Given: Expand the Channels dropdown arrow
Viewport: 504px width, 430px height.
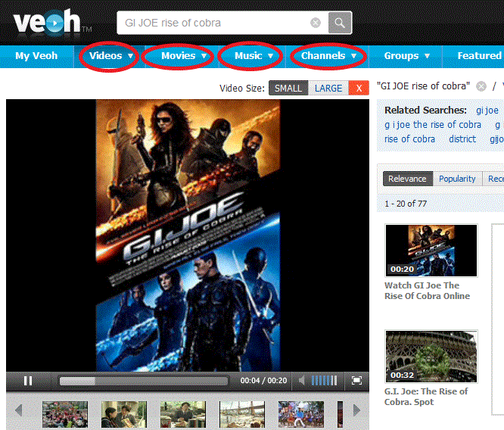Looking at the screenshot, I should tap(353, 56).
